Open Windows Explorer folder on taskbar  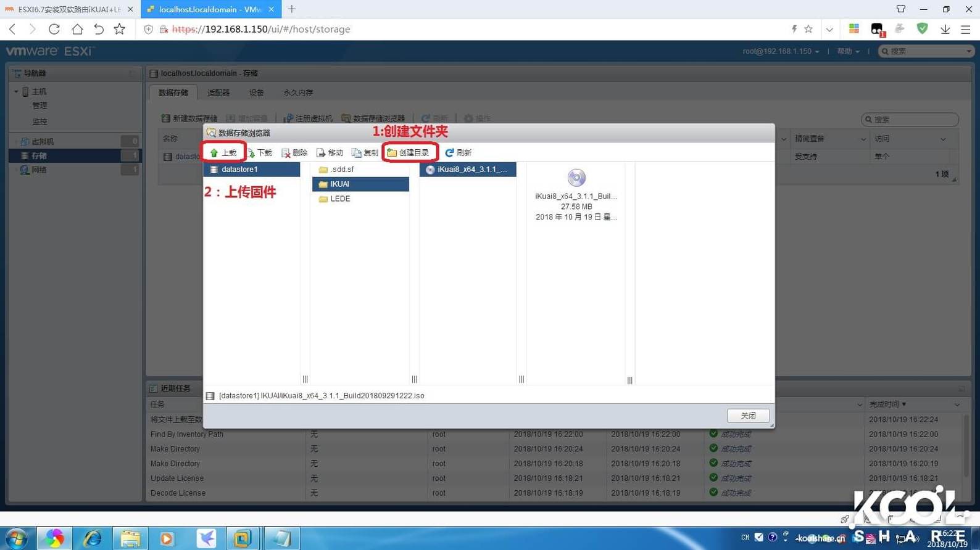(x=130, y=538)
